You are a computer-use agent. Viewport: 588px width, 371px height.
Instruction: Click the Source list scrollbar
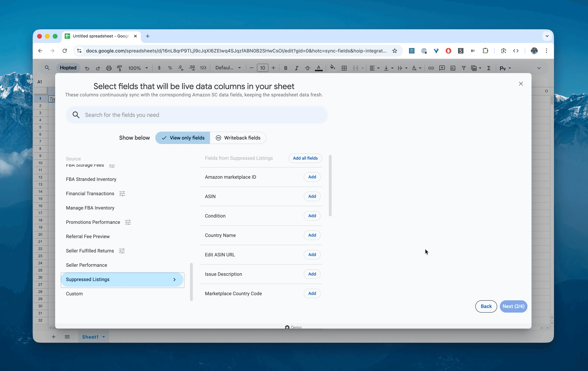[x=191, y=282]
